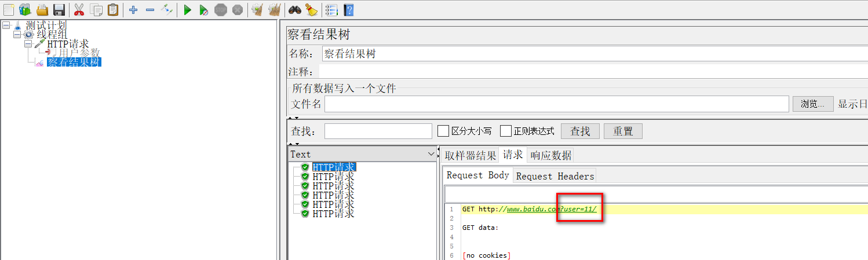This screenshot has width=868, height=260.
Task: Switch to the 取样器结果 tab
Action: 471,155
